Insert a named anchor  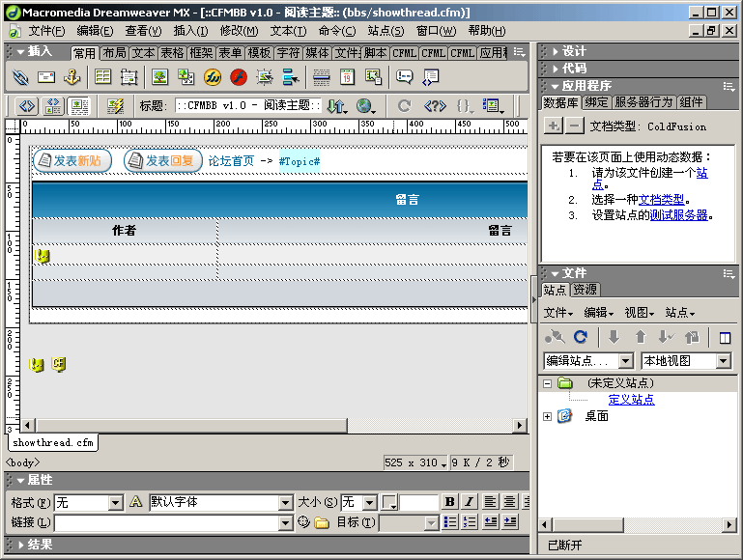pyautogui.click(x=72, y=76)
